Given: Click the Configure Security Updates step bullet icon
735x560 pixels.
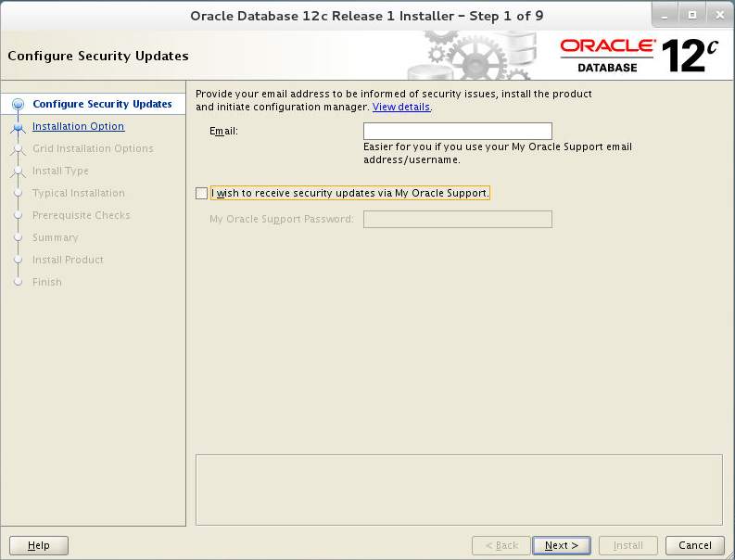Looking at the screenshot, I should click(x=18, y=104).
